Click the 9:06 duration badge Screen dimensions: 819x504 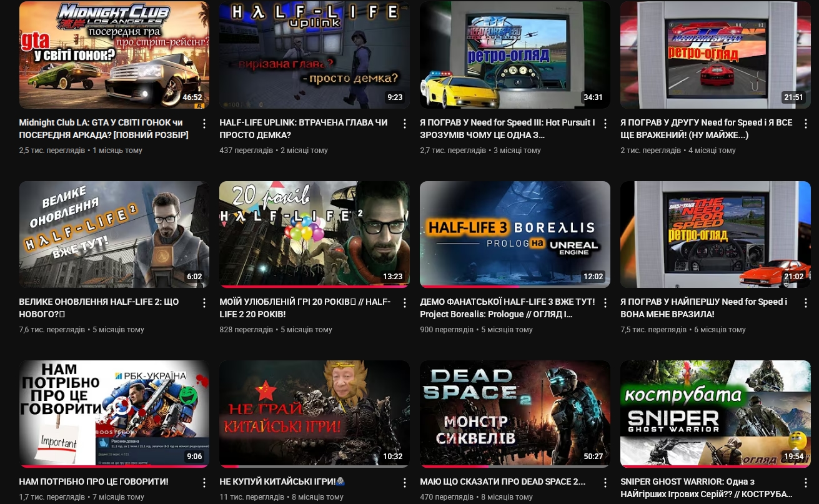(x=194, y=457)
